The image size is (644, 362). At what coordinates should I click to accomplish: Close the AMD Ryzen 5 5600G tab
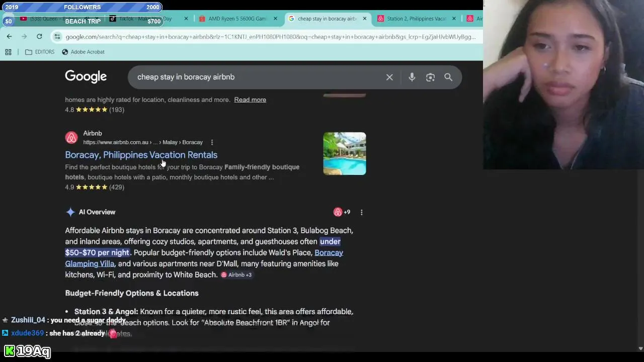[275, 19]
